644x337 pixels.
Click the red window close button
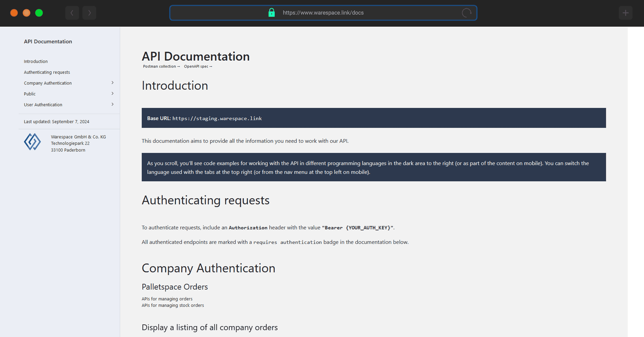coord(14,13)
